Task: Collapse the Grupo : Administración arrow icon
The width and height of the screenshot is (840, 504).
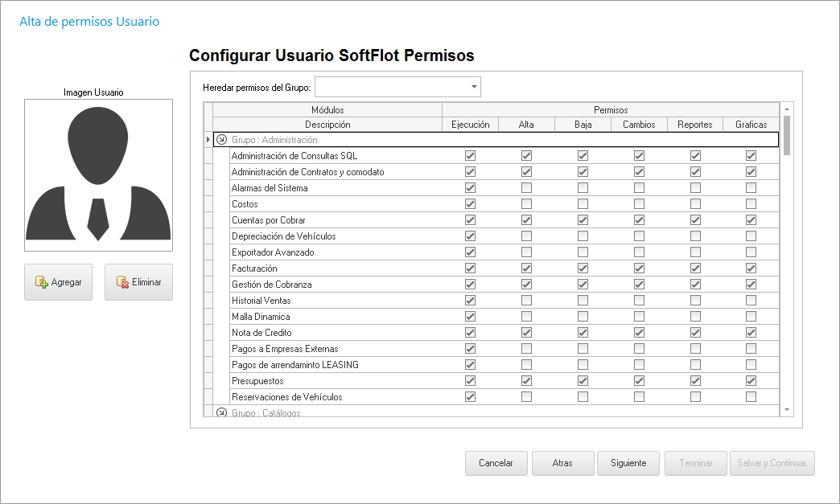Action: click(222, 140)
